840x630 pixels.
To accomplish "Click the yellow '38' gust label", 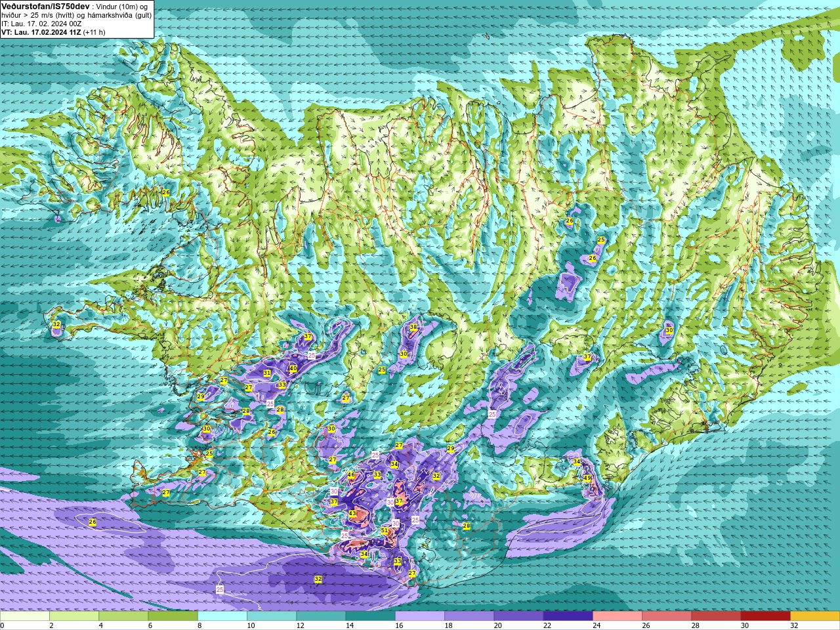I will tap(413, 327).
